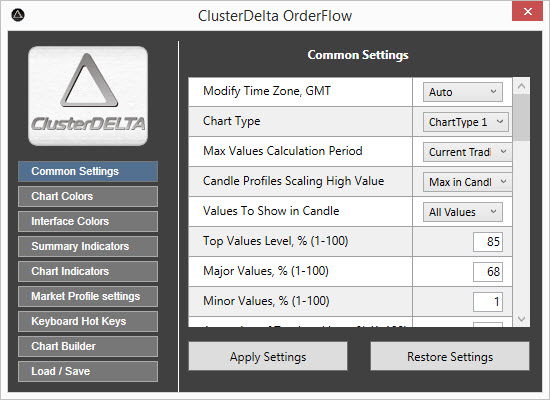
Task: Click the ClusterDELTA logo image
Action: pyautogui.click(x=88, y=96)
